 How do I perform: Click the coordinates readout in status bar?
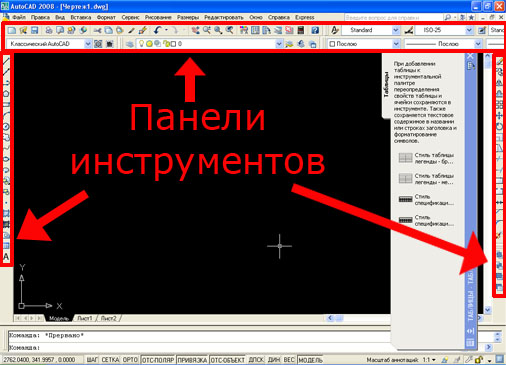[39, 360]
